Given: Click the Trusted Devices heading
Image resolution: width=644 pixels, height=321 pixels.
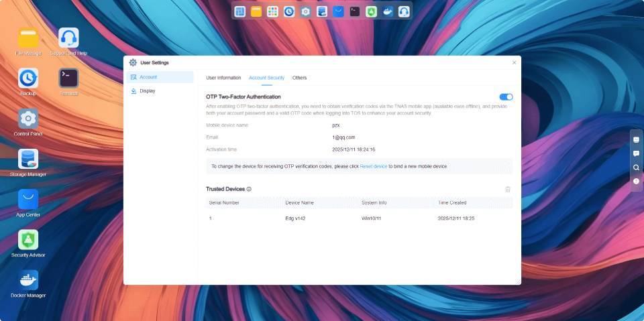Looking at the screenshot, I should [x=225, y=189].
